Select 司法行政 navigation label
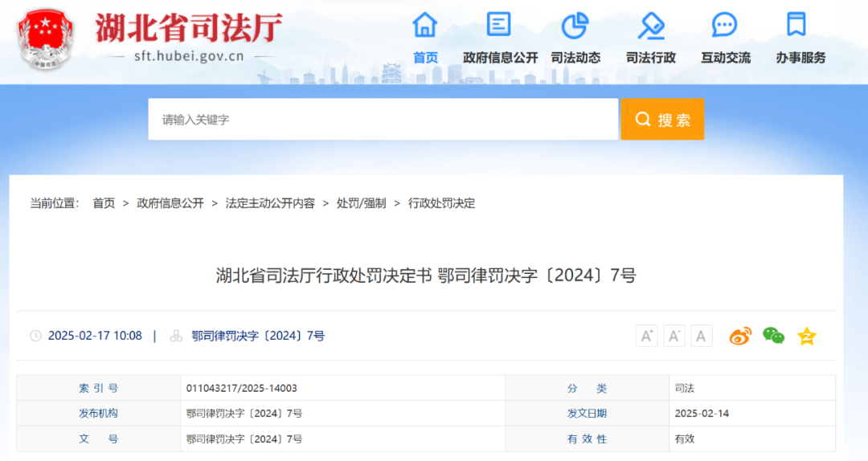The image size is (868, 461). click(651, 58)
